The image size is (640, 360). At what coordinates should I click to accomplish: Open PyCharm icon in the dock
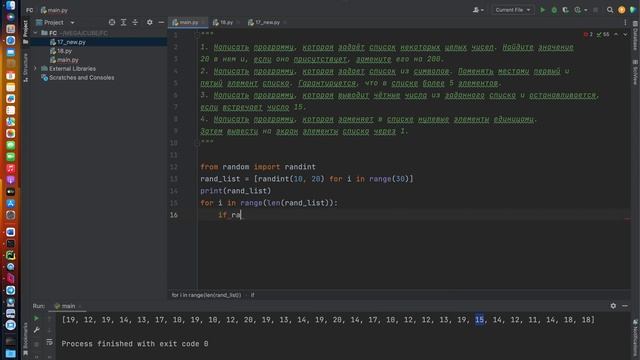11,255
